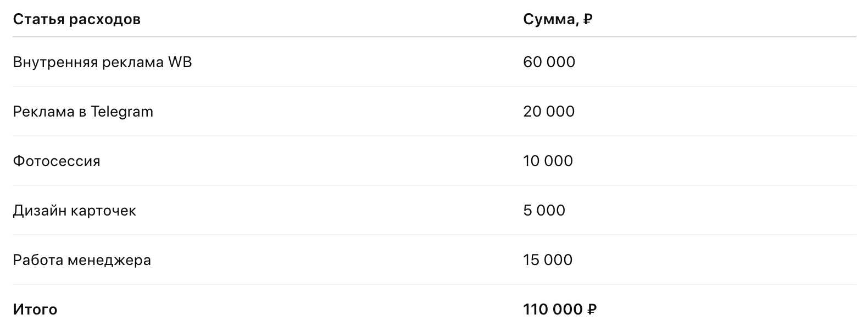The height and width of the screenshot is (331, 868).
Task: Click the 60 000 amount cell
Action: (x=549, y=62)
